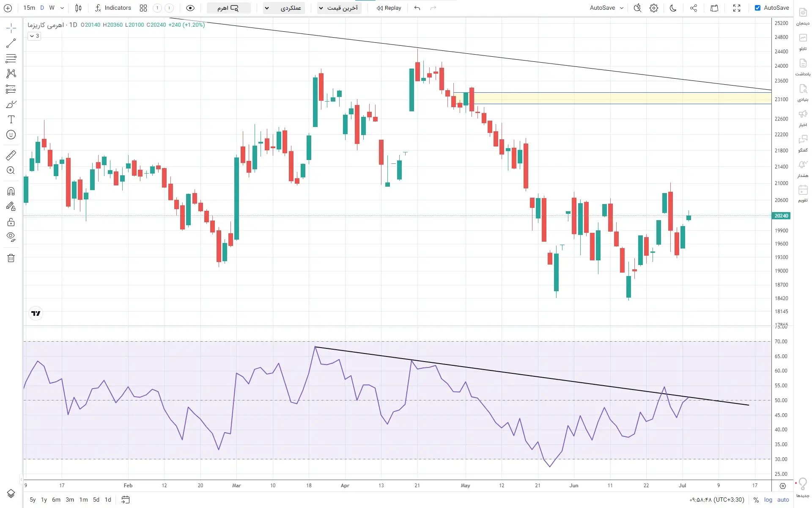Viewport: 812px width, 508px height.
Task: Toggle percent scale
Action: [x=756, y=500]
